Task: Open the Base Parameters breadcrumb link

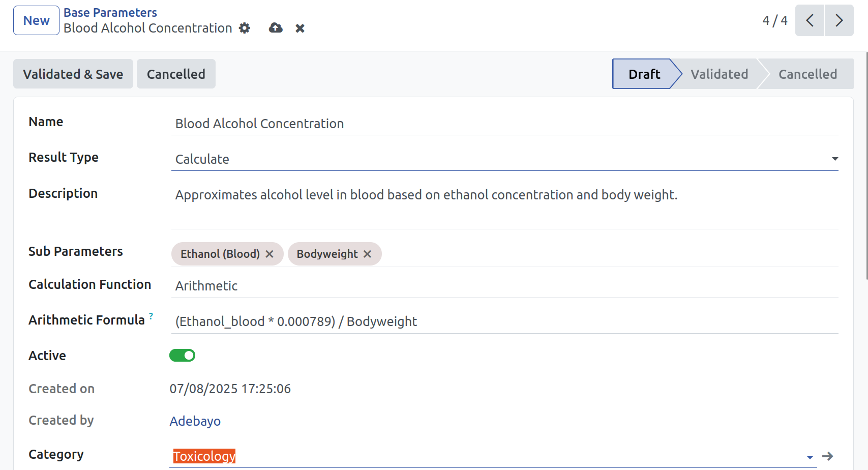Action: pos(110,13)
